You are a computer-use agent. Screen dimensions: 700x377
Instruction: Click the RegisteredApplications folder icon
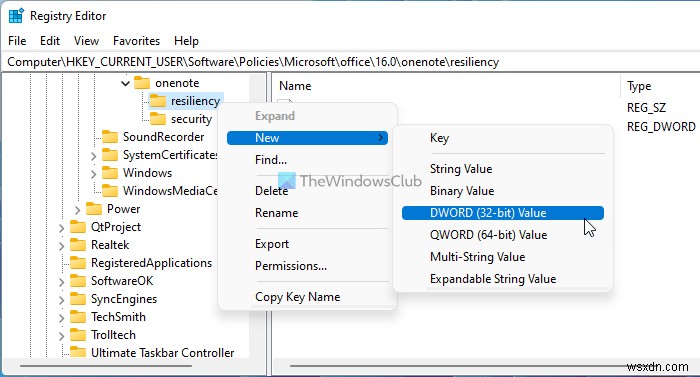(78, 263)
